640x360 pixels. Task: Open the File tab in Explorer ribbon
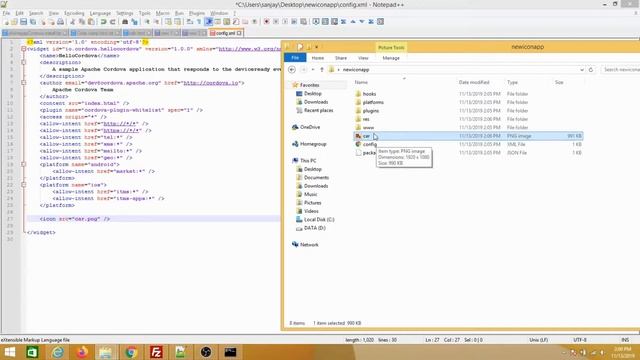pyautogui.click(x=295, y=58)
